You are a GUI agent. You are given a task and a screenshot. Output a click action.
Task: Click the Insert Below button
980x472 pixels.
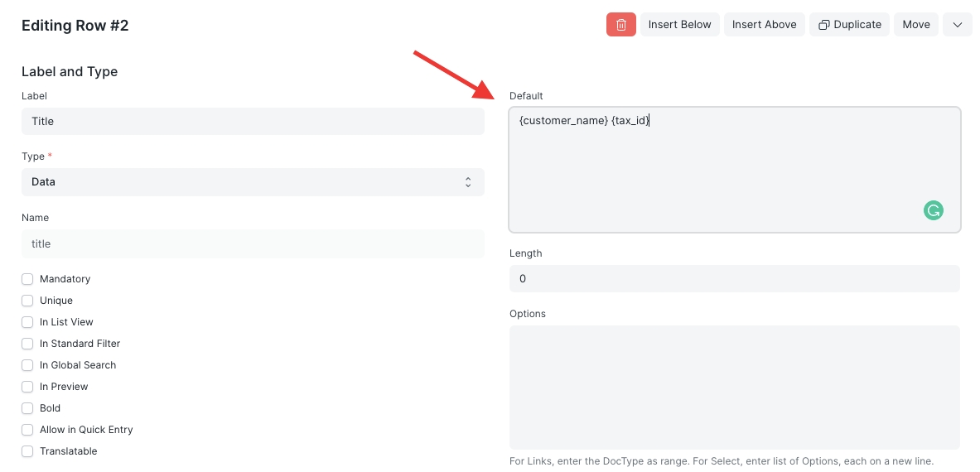679,25
